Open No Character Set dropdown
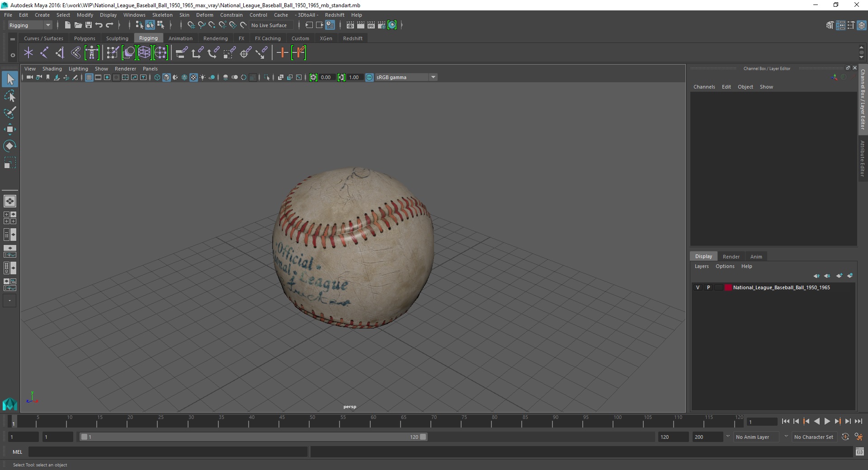 pyautogui.click(x=815, y=437)
